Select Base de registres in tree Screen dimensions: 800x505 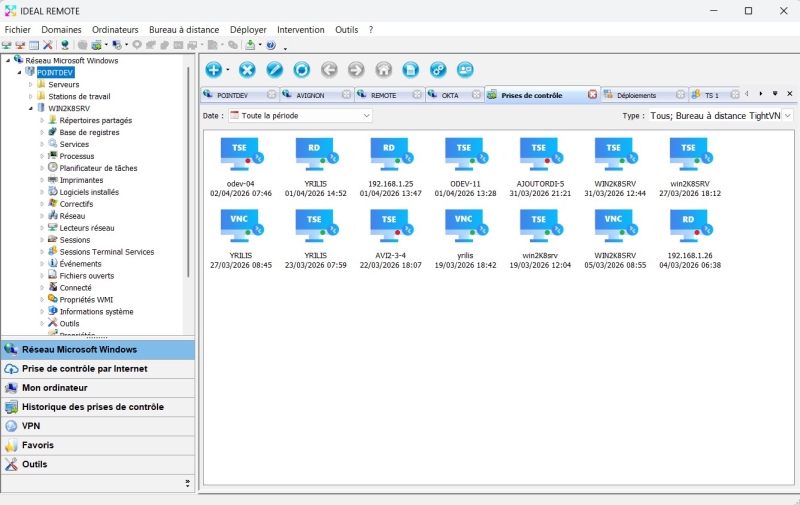[89, 132]
